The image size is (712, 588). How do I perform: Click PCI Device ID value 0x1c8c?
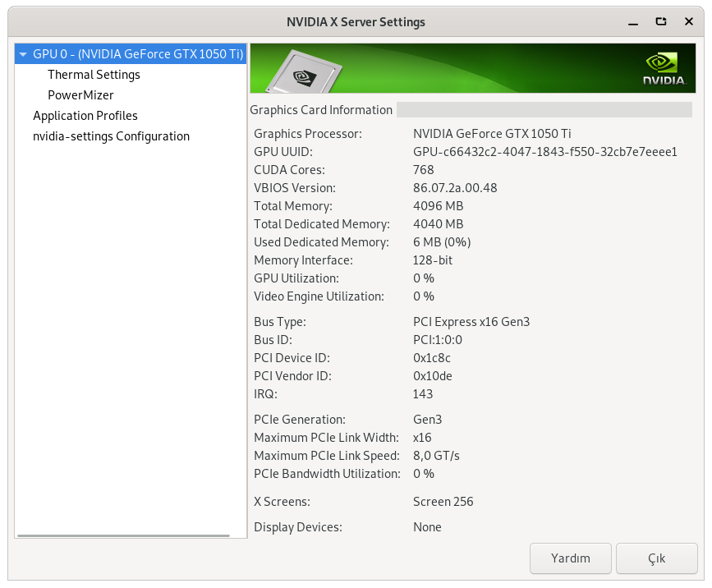[x=432, y=358]
